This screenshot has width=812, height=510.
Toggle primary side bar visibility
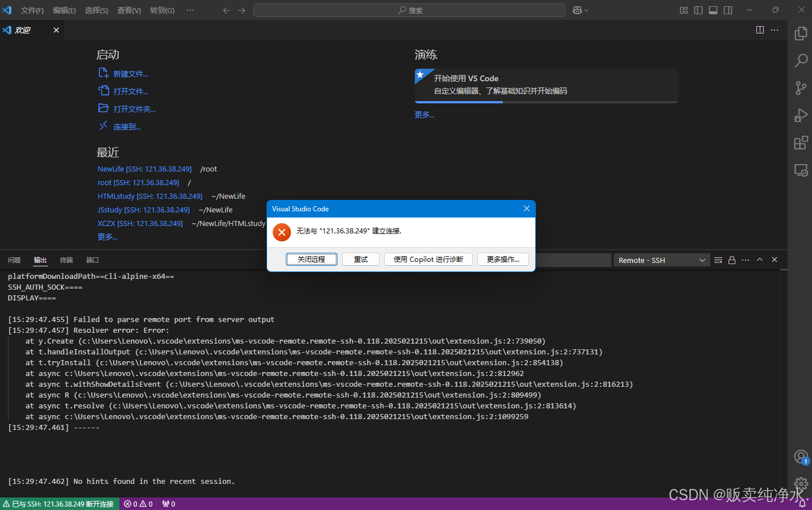pyautogui.click(x=698, y=10)
